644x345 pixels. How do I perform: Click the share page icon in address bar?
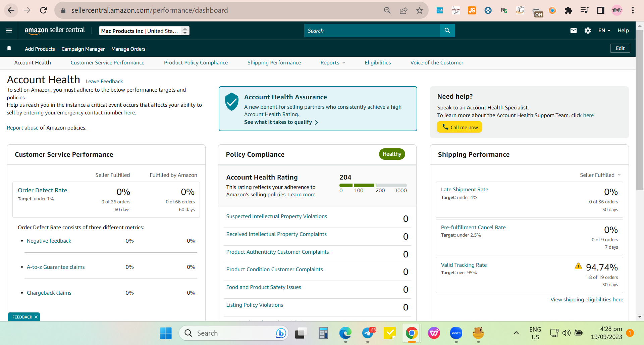coord(403,10)
